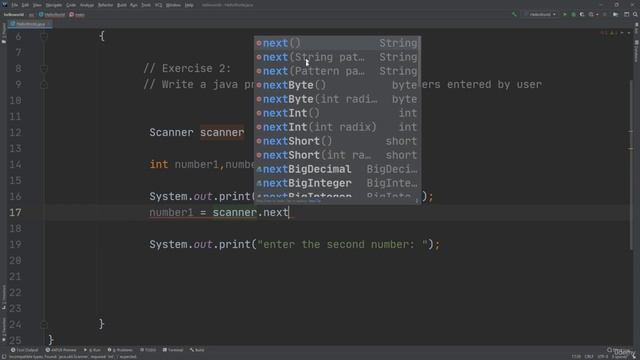Click the Exercise 2 comment line

187,68
